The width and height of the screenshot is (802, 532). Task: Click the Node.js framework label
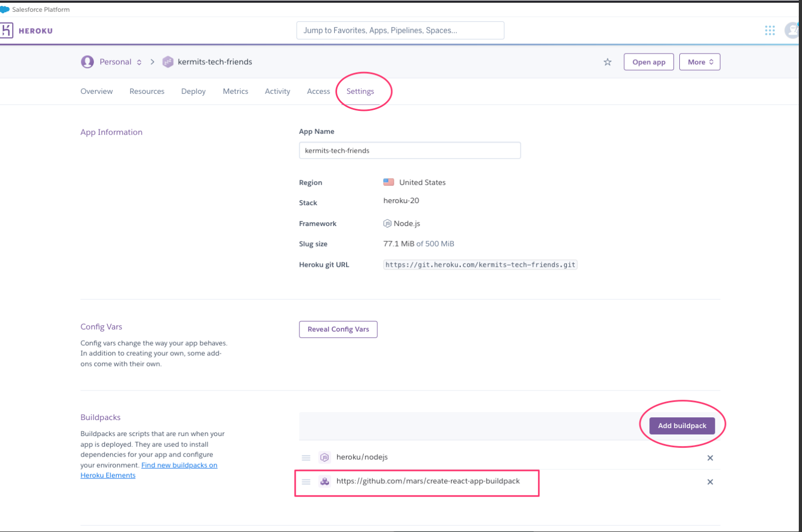point(407,223)
